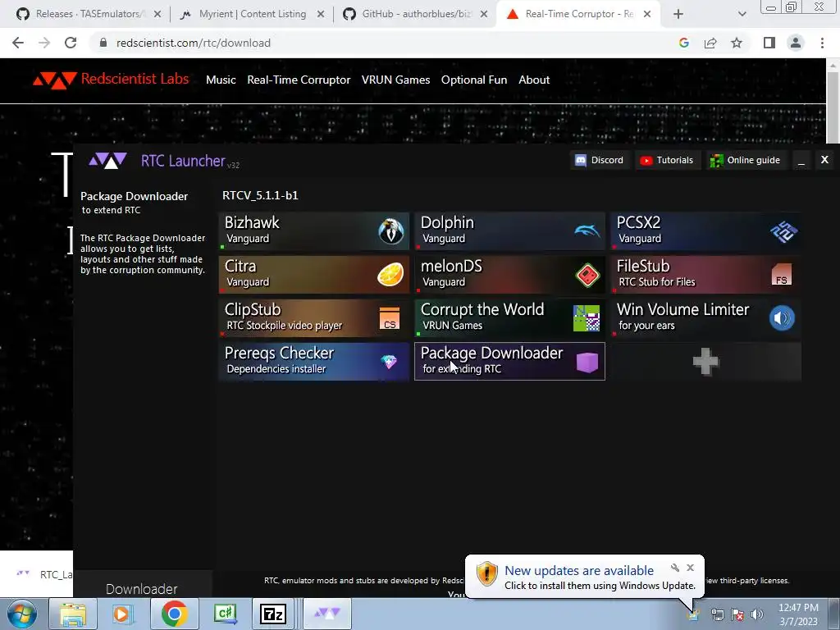The image size is (840, 630).
Task: Expand Chrome tab search dropdown
Action: (x=742, y=14)
